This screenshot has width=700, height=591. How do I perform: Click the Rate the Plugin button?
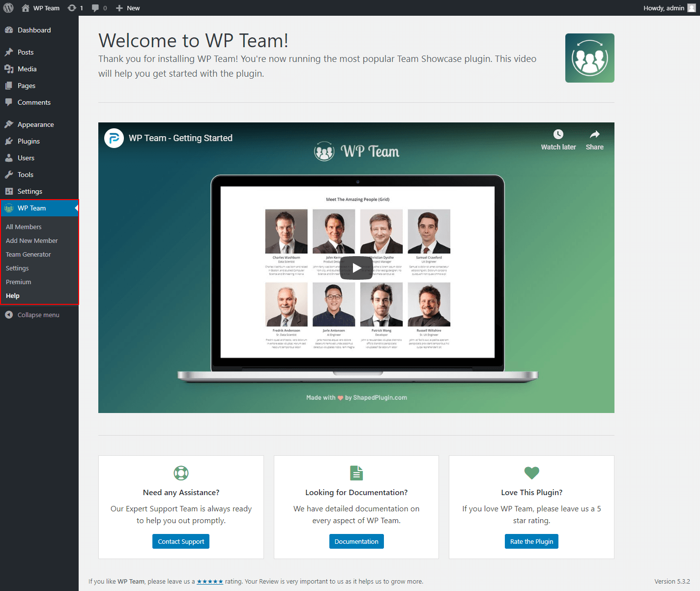click(531, 541)
